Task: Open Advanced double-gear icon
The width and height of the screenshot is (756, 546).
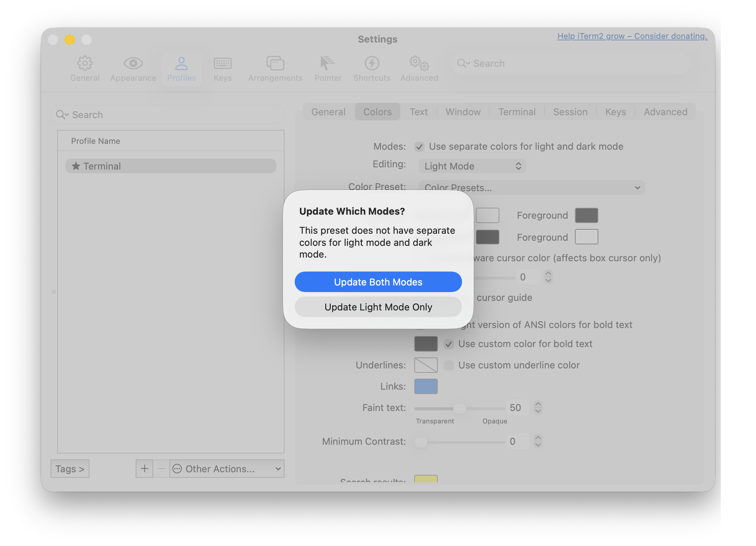Action: 419,63
